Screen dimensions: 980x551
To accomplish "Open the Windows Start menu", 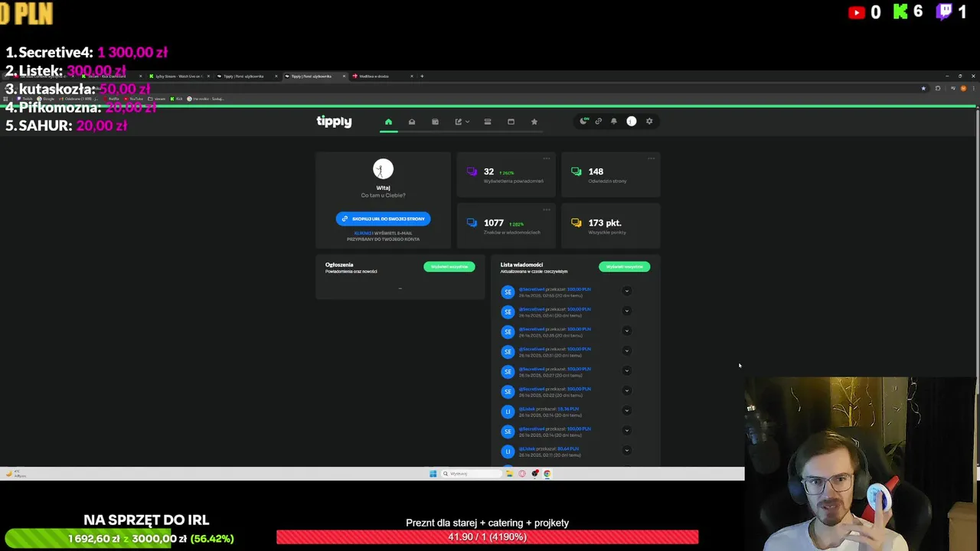I will pyautogui.click(x=433, y=474).
